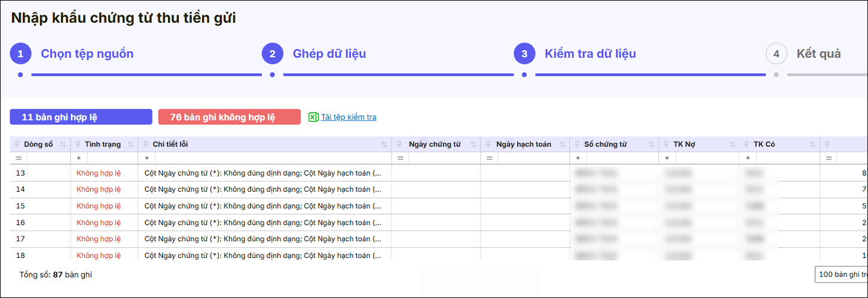The height and width of the screenshot is (298, 868).
Task: Go to step 1 Chọn tệp nguồn
Action: pyautogui.click(x=87, y=54)
